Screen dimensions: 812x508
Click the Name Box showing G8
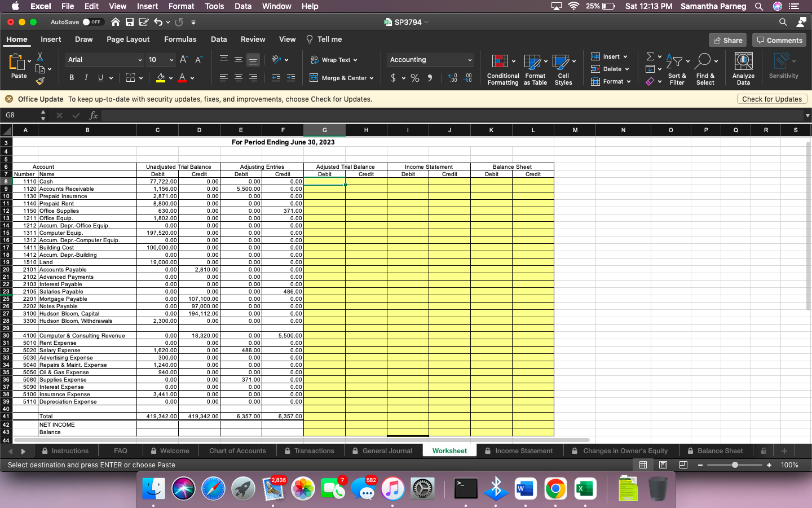(20, 115)
